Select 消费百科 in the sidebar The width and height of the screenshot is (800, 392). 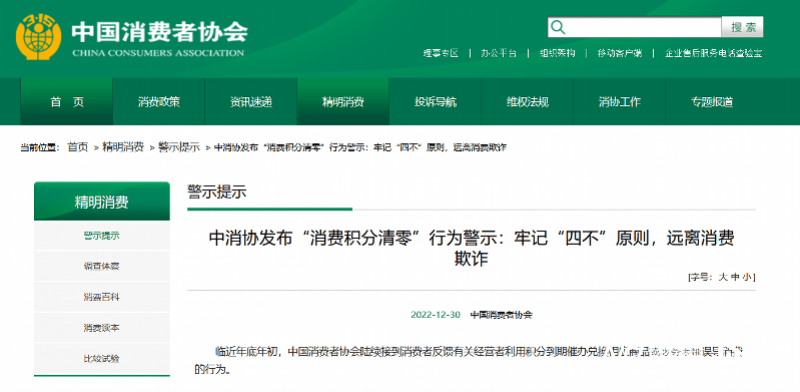102,297
